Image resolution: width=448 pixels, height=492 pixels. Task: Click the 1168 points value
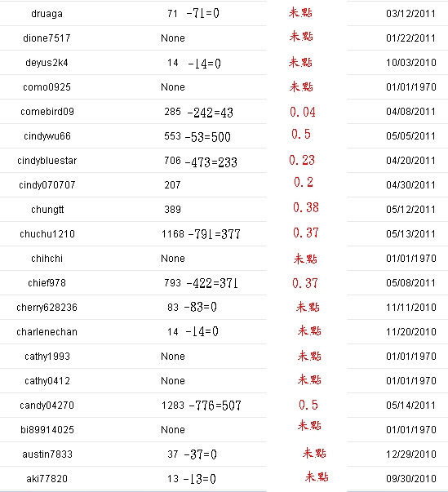coord(172,234)
